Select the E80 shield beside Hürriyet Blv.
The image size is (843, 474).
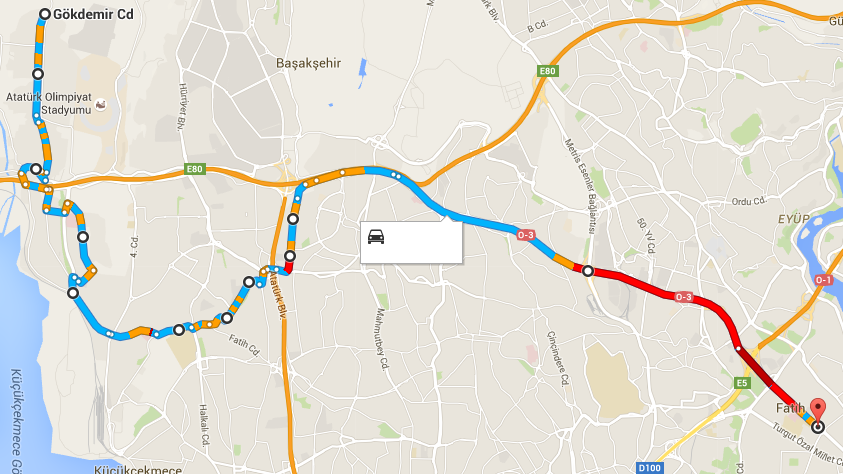click(x=194, y=169)
